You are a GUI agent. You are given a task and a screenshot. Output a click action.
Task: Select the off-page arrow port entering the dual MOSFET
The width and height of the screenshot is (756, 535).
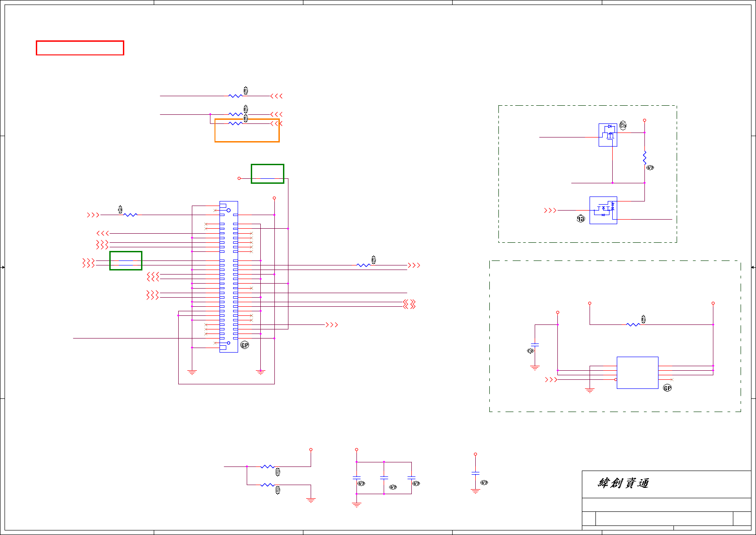click(550, 210)
